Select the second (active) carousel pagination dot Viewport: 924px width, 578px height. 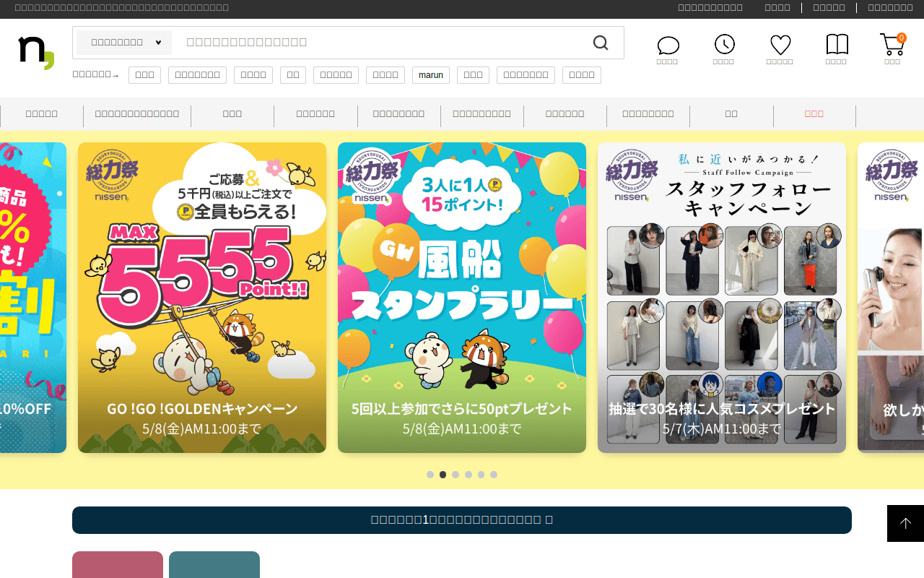click(443, 475)
